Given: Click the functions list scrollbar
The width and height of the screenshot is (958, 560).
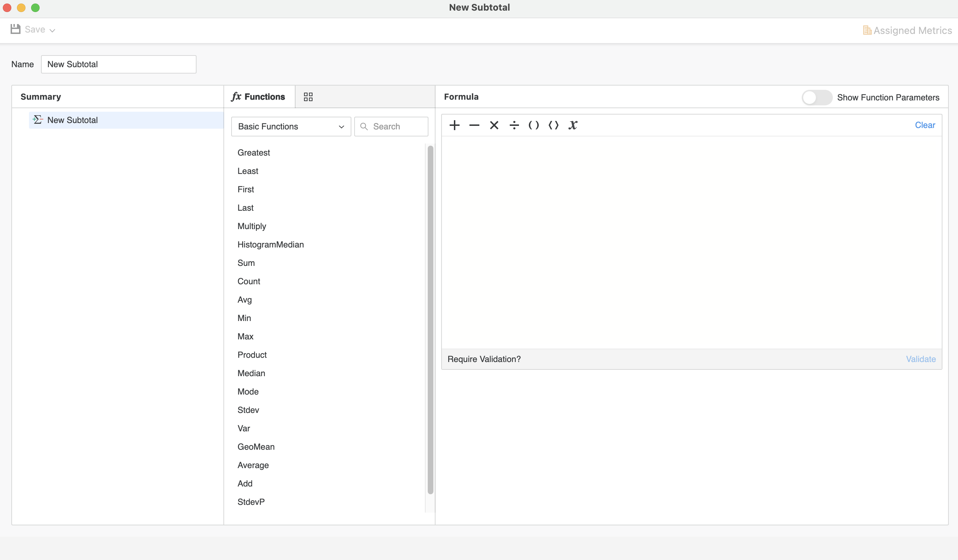Looking at the screenshot, I should pyautogui.click(x=430, y=319).
